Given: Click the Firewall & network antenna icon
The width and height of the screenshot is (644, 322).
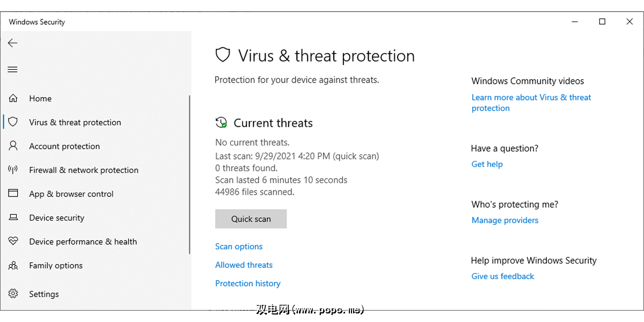Looking at the screenshot, I should 13,170.
